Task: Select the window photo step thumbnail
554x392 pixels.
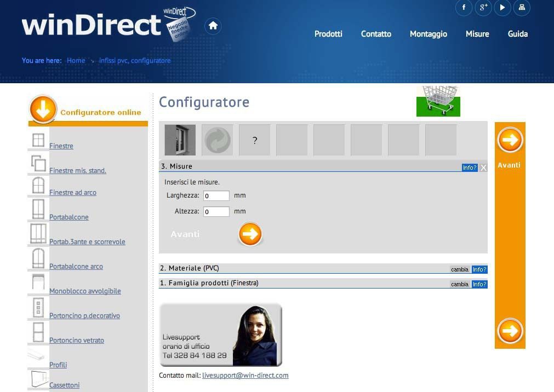Action: [180, 140]
